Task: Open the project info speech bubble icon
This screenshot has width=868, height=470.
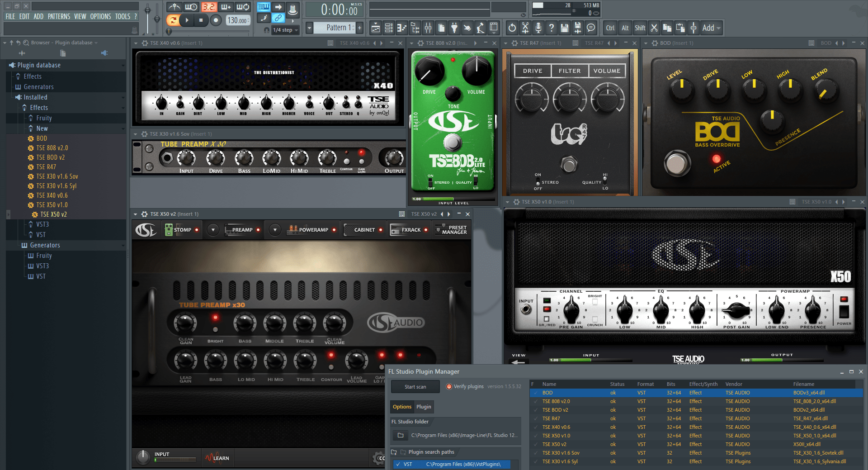Action: click(x=590, y=28)
